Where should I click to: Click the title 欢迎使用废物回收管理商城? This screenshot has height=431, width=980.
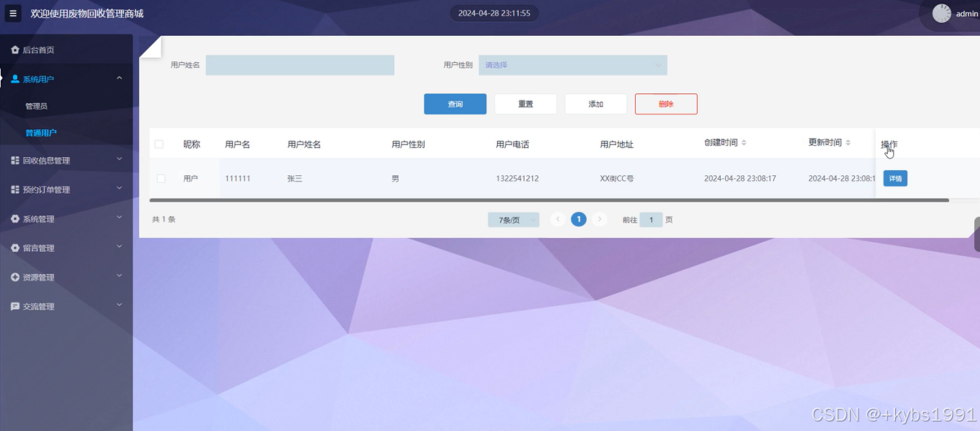pos(87,14)
